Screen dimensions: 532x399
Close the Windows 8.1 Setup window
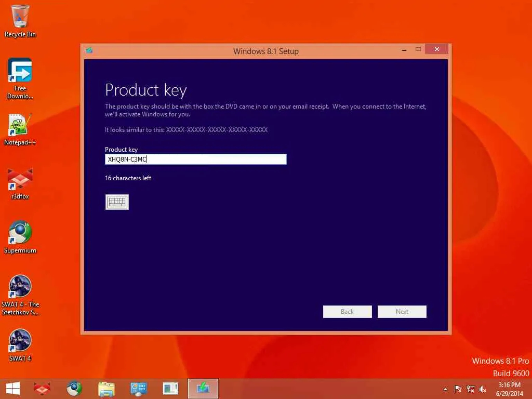pos(436,49)
